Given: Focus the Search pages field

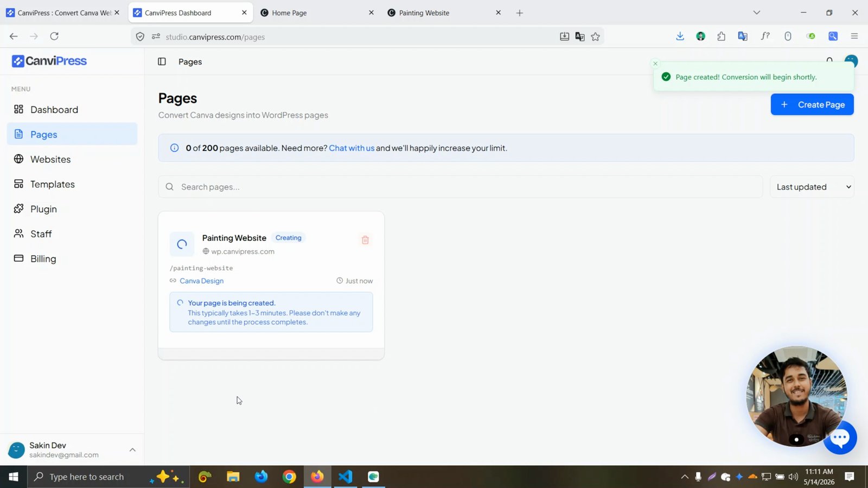Looking at the screenshot, I should tap(461, 187).
